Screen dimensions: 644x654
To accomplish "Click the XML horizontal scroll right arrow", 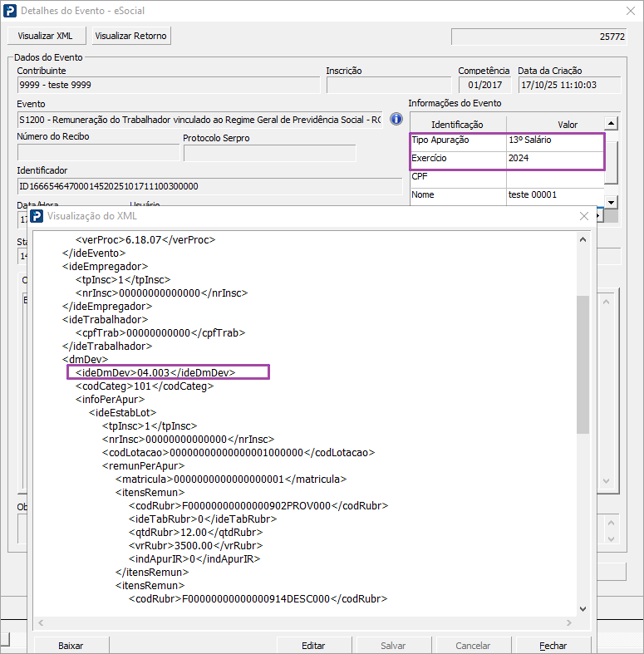I will pos(569,622).
